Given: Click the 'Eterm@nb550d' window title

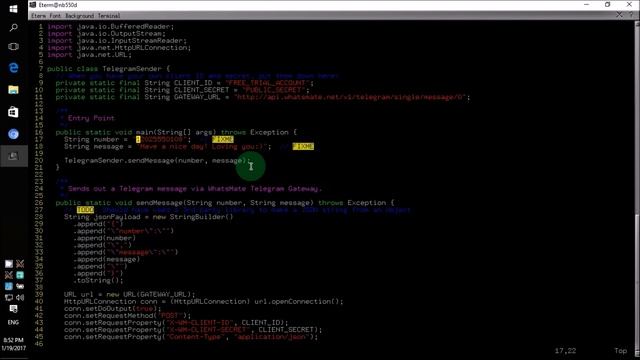Looking at the screenshot, I should (58, 5).
